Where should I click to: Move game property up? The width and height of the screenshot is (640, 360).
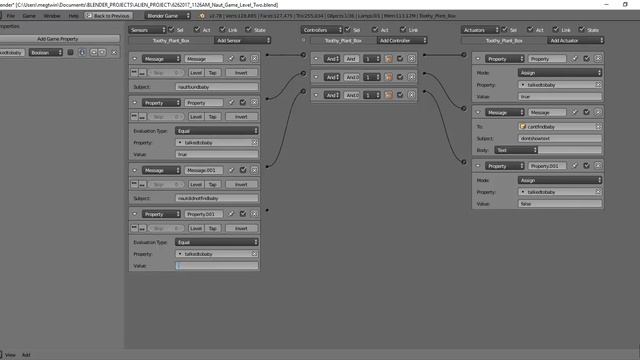93,52
